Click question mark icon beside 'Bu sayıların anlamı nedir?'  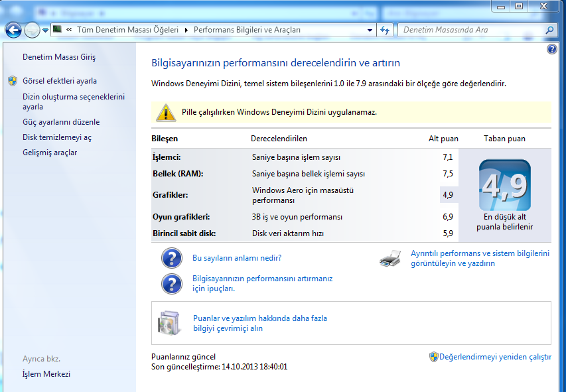tap(172, 258)
